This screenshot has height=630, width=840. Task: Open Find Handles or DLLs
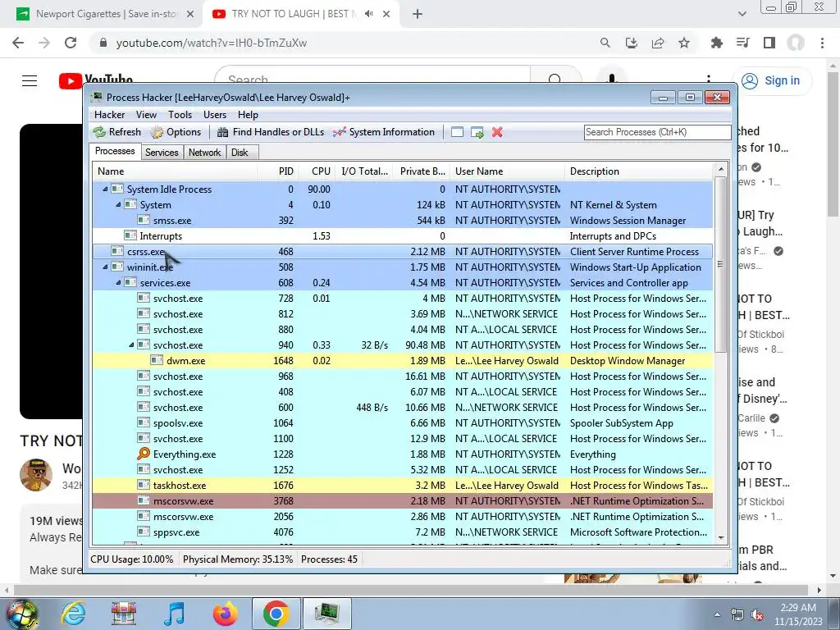[271, 132]
